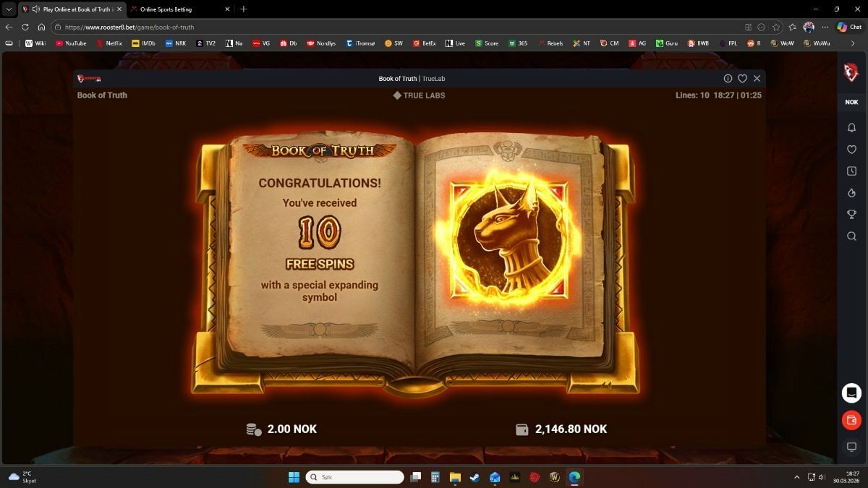The image size is (868, 488).
Task: Click the flame icon in the sidebar
Action: (x=851, y=193)
